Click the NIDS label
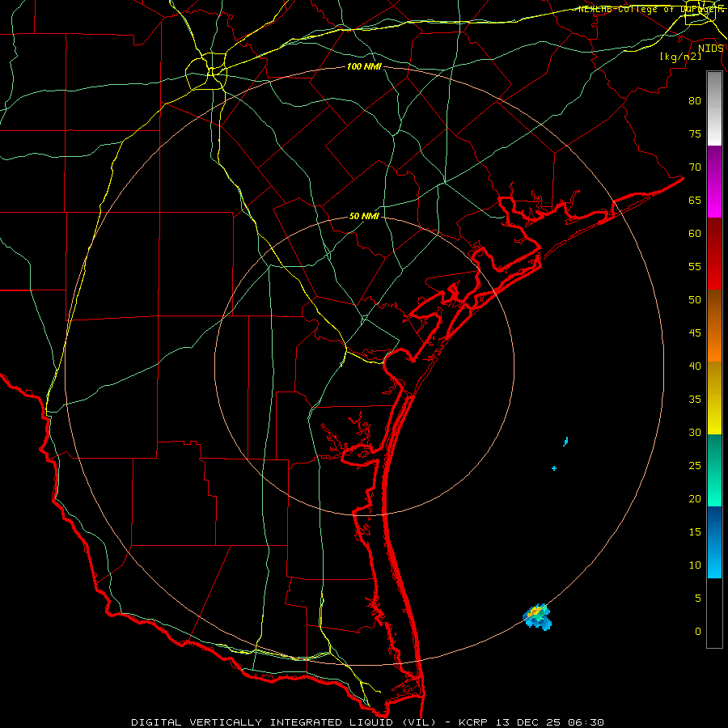The image size is (728, 728). [710, 49]
